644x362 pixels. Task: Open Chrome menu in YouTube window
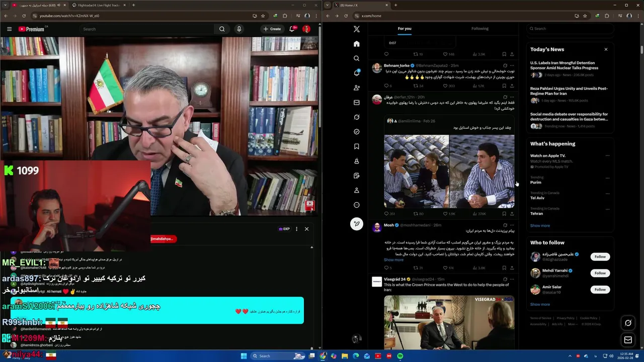pos(315,16)
